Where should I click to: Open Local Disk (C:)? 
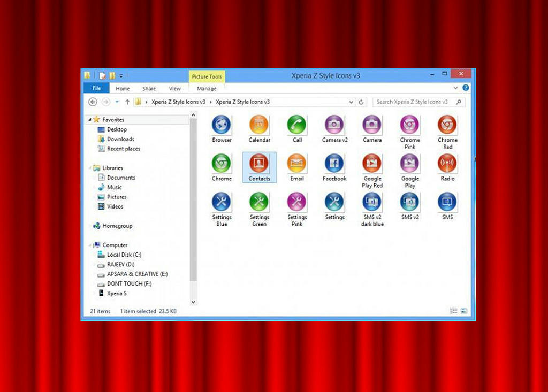coord(124,255)
